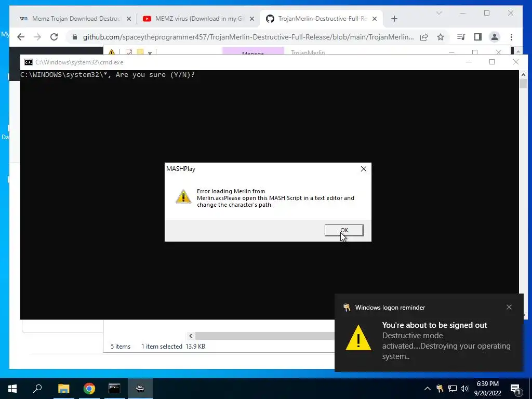Viewport: 532px width, 399px height.
Task: Open the Manage tab in File Explorer
Action: tap(253, 51)
